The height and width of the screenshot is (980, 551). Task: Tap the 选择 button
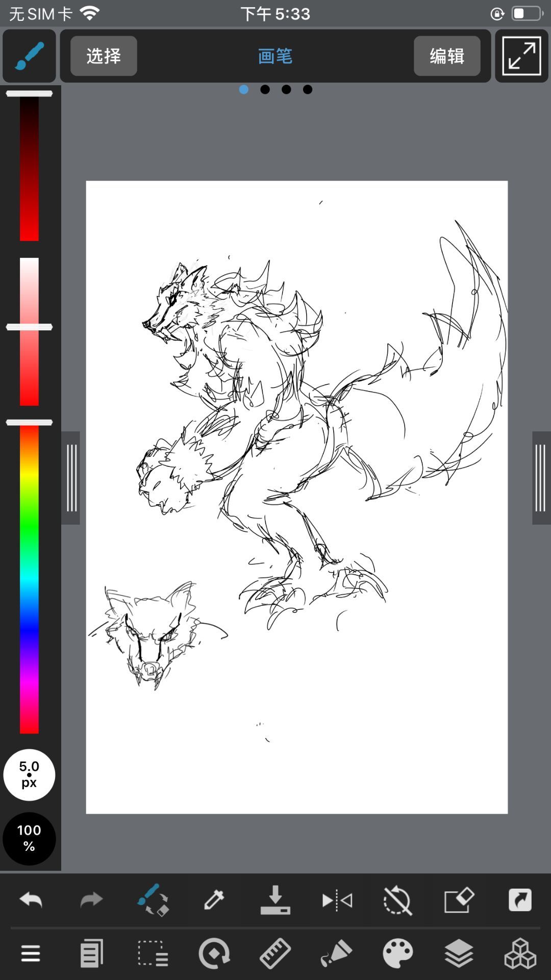pyautogui.click(x=104, y=56)
